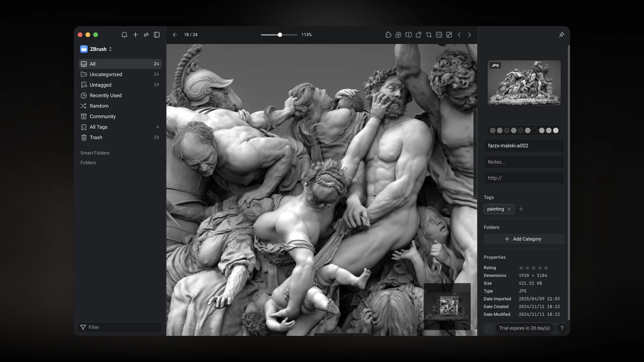The width and height of the screenshot is (644, 362).
Task: Open All Tags
Action: (x=120, y=127)
